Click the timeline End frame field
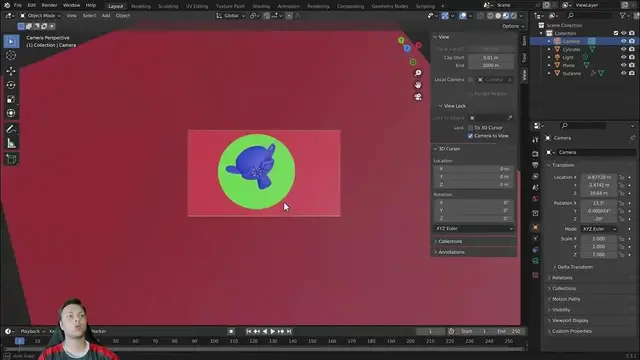This screenshot has height=360, width=640. pyautogui.click(x=510, y=331)
